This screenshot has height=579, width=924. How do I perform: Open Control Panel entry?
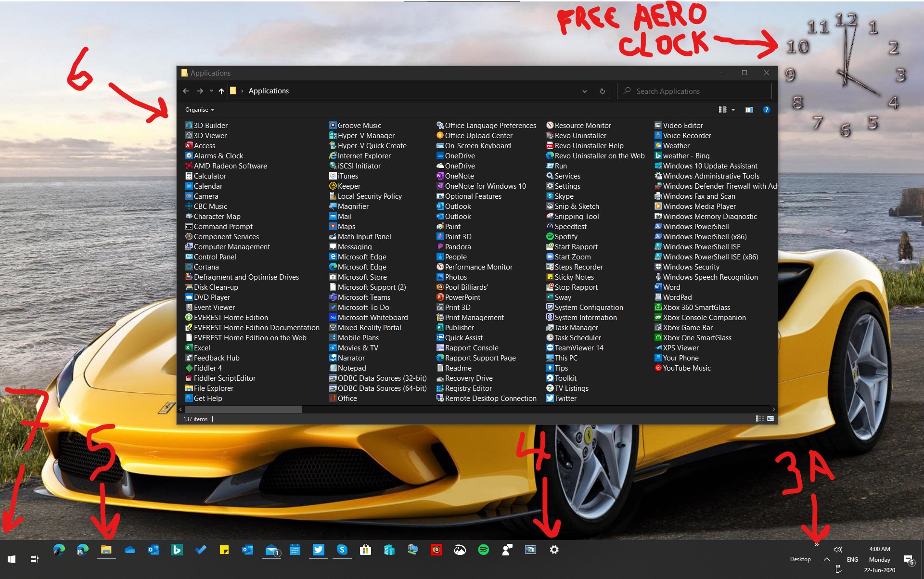click(x=210, y=257)
